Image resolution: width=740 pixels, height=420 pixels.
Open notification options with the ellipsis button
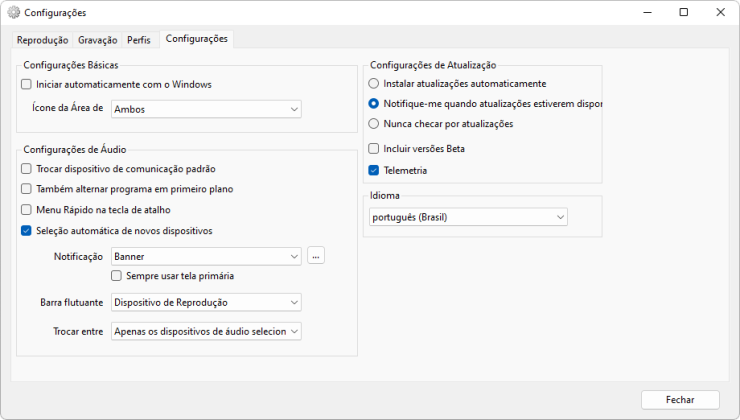[x=316, y=256]
